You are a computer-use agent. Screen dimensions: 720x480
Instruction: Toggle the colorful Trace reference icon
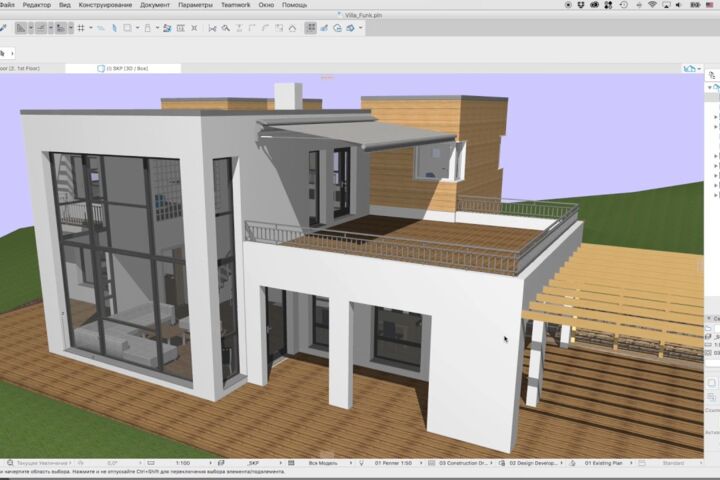(167, 28)
